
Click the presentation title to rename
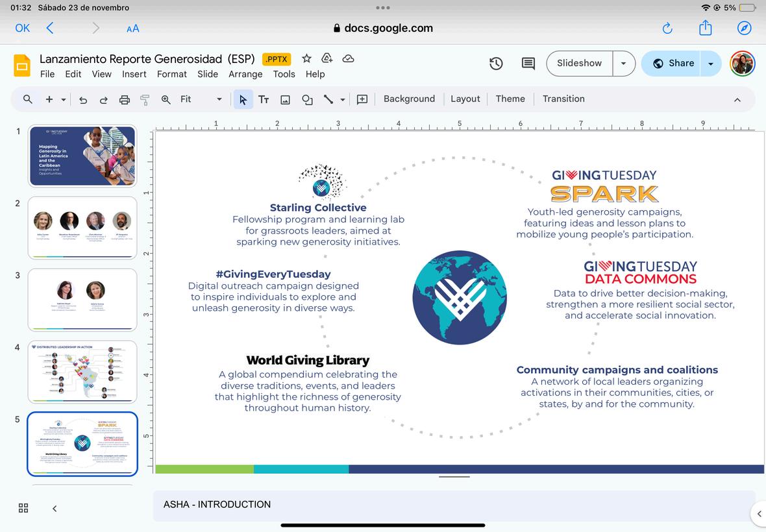coord(147,59)
